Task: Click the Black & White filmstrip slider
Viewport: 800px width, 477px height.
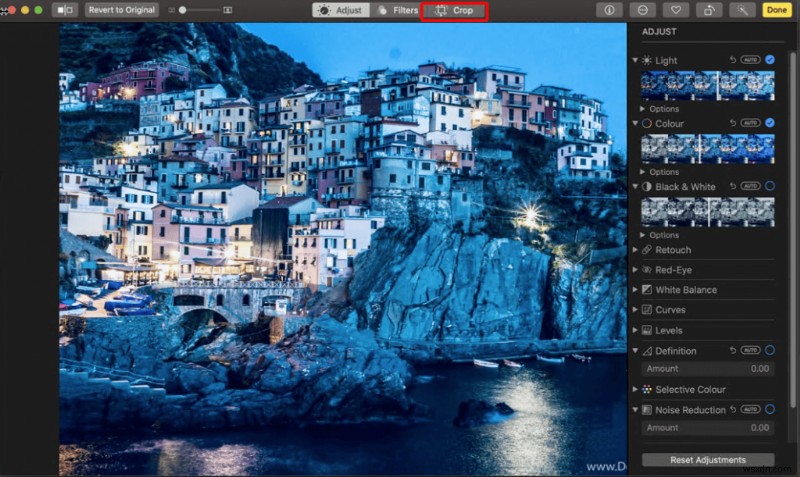Action: tap(708, 212)
